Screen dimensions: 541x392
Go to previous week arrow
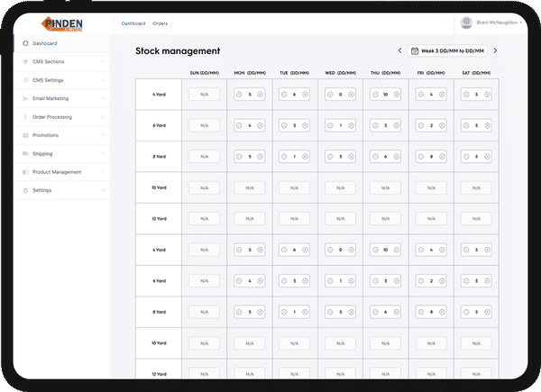399,50
